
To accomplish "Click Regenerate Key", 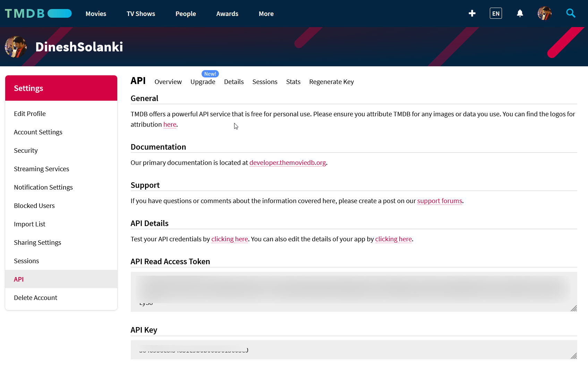I will [x=331, y=82].
